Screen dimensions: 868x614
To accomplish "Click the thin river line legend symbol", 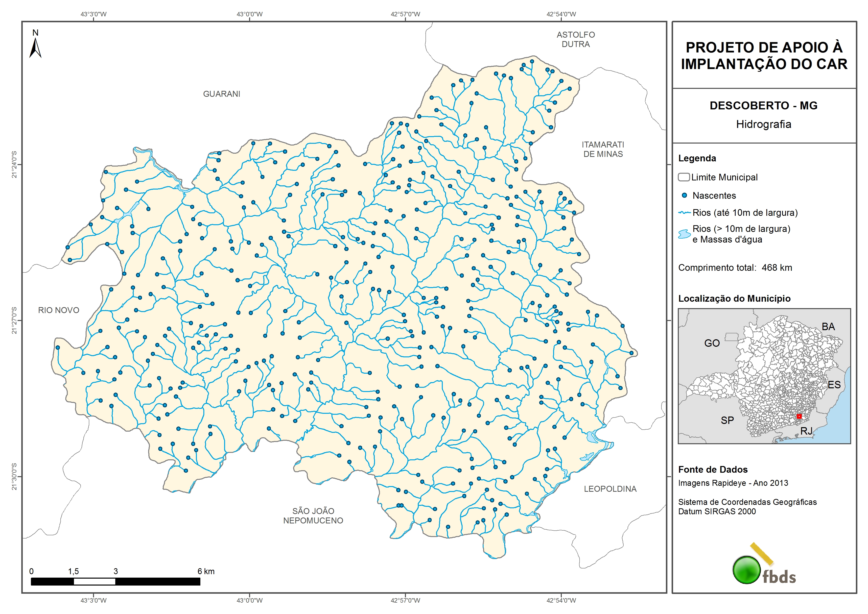I will pos(685,213).
